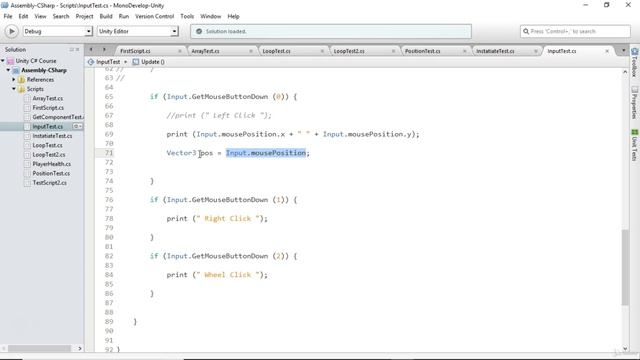This screenshot has height=360, width=640.
Task: Select PlayerHealth.cs in solution tree
Action: (51, 164)
